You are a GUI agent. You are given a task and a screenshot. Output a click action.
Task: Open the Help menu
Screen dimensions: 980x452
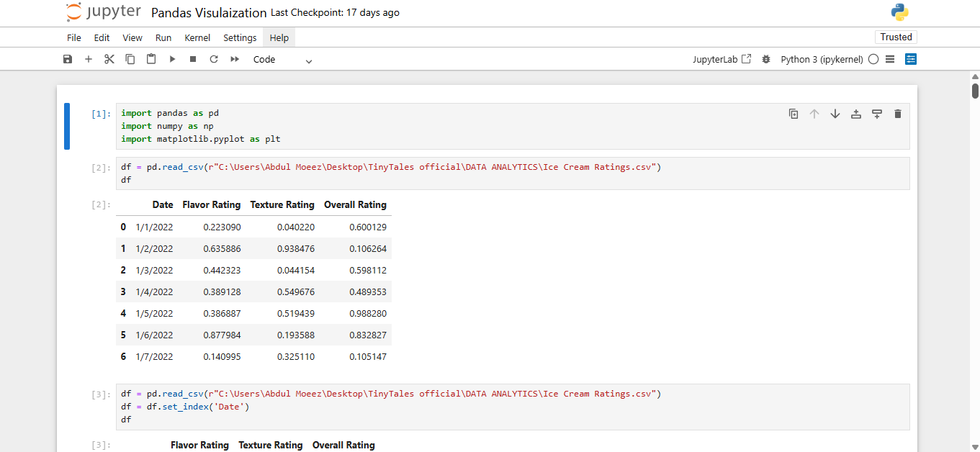(x=279, y=37)
